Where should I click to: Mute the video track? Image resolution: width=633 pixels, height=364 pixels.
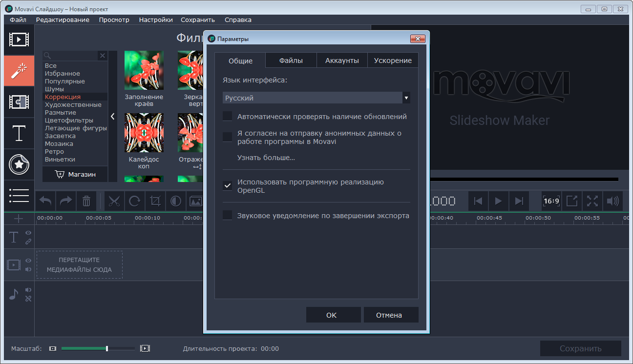tap(28, 269)
